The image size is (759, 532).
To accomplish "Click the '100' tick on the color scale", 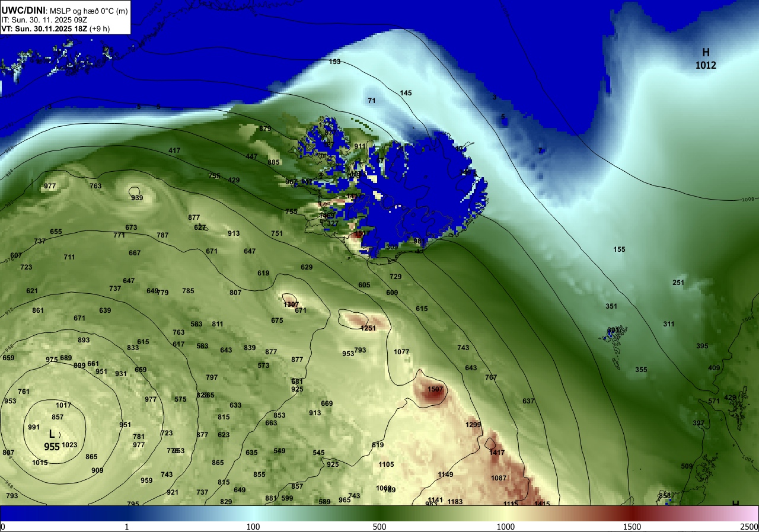I will tap(253, 527).
